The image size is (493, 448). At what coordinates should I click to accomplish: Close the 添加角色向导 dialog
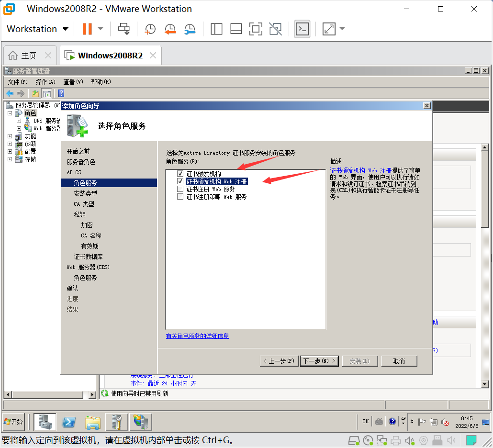coord(426,106)
